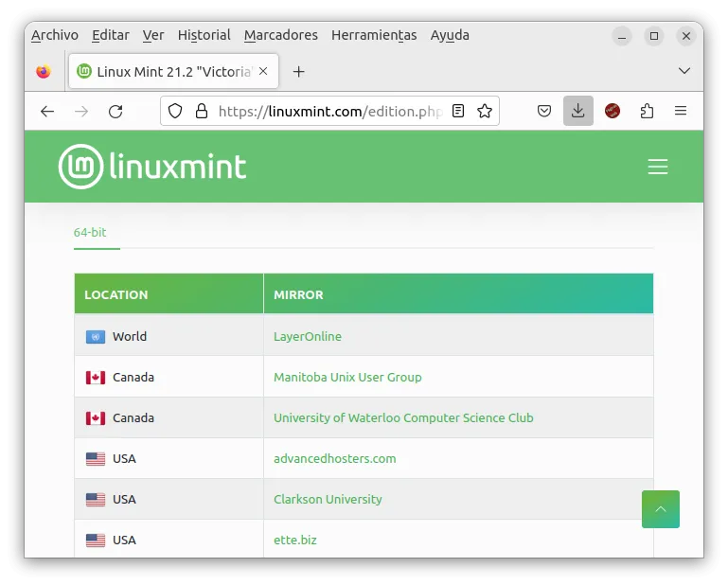728x585 pixels.
Task: Open the Herramientas menu
Action: [374, 35]
